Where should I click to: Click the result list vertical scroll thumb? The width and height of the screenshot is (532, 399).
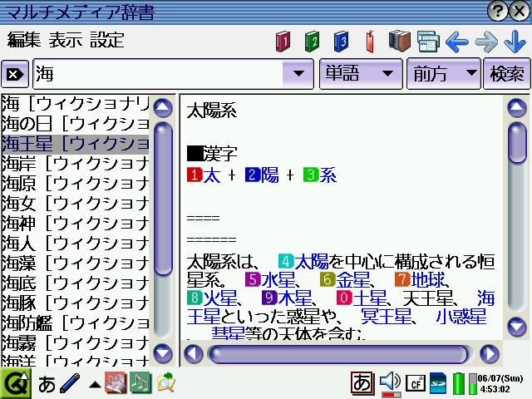(163, 198)
